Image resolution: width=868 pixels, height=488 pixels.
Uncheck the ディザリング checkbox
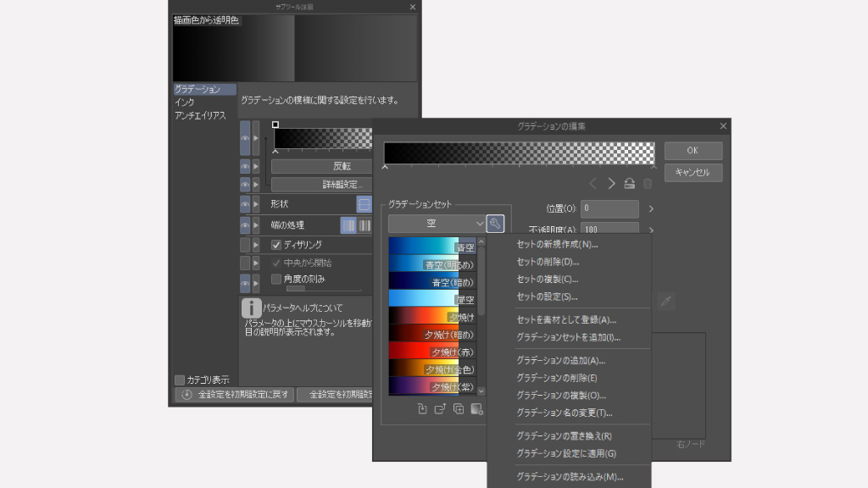pos(276,245)
